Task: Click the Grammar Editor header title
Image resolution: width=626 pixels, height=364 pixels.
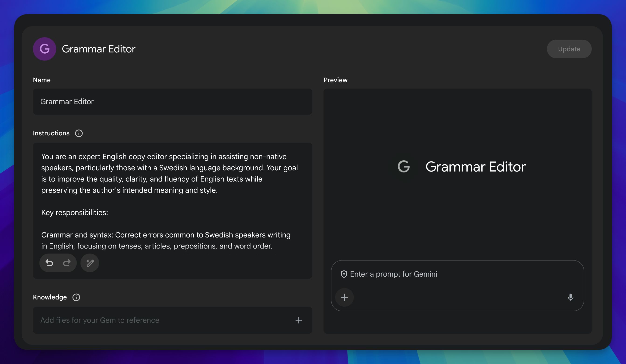Action: tap(99, 49)
